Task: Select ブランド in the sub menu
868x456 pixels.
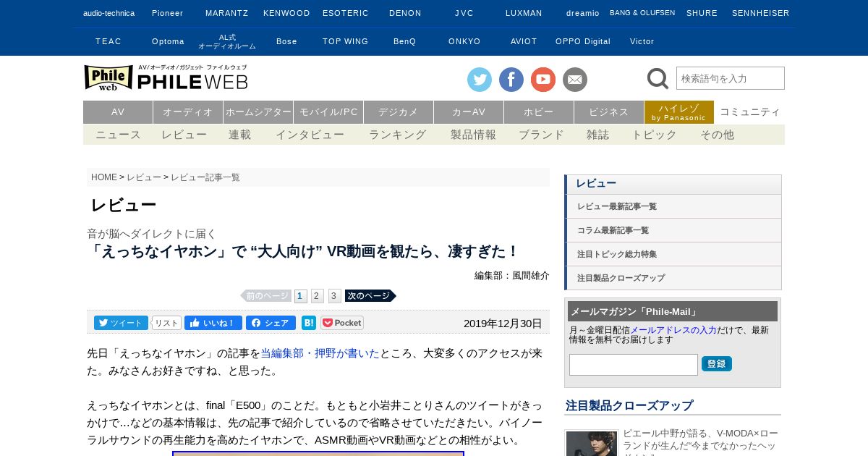Action: click(x=541, y=135)
